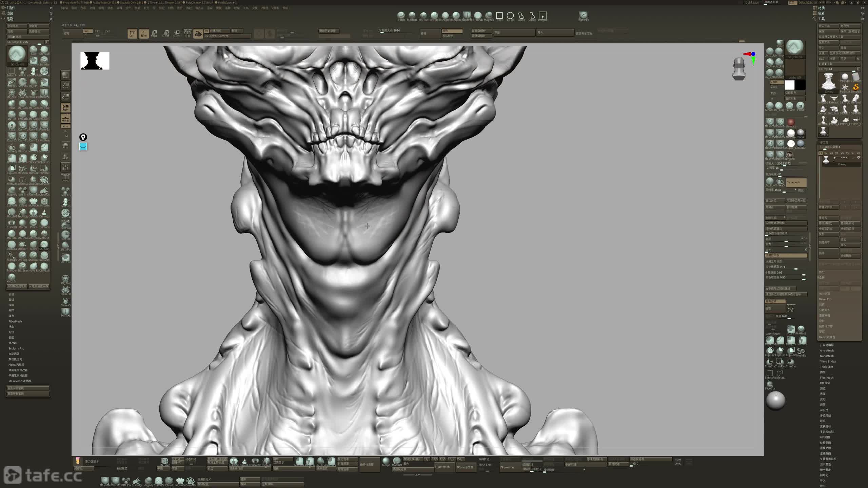
Task: Select the Paint spiral brush on right shelf
Action: click(x=801, y=106)
